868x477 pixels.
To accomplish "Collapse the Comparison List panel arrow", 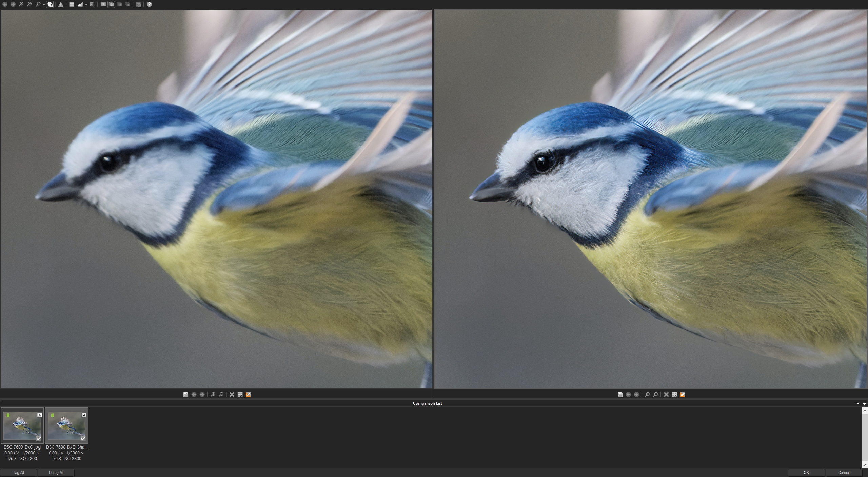I will [858, 403].
